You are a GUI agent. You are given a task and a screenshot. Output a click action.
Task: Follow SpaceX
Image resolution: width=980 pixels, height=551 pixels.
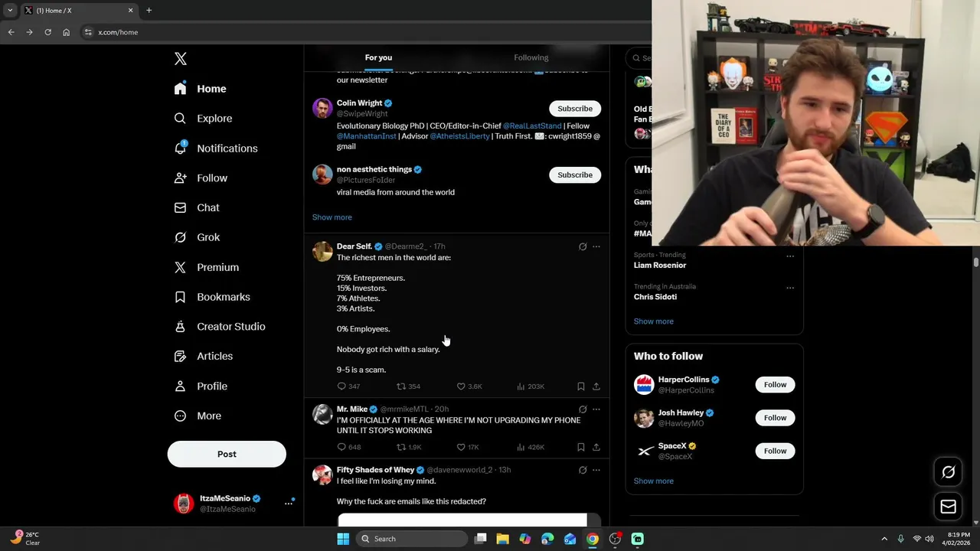(775, 451)
